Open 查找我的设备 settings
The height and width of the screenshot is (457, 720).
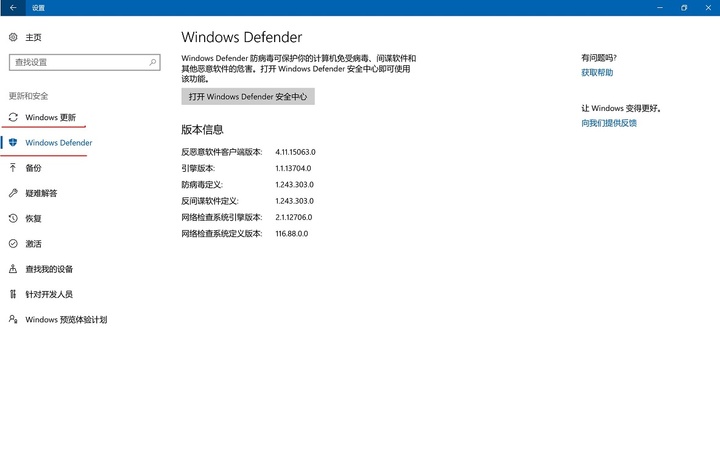[49, 269]
